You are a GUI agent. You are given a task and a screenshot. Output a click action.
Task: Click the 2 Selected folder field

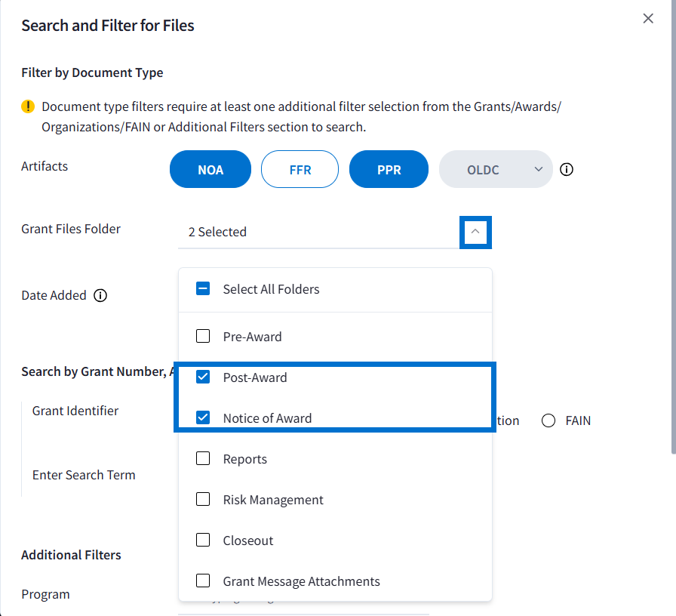(x=317, y=232)
